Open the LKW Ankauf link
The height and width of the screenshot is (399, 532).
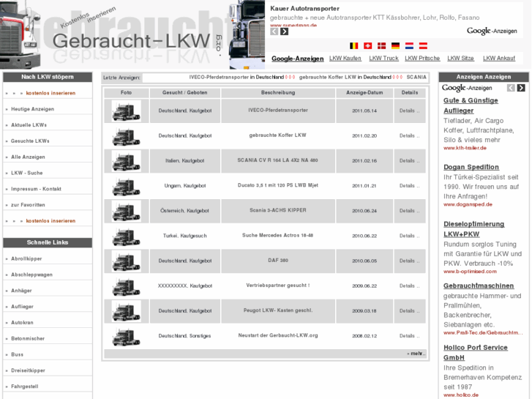point(499,58)
